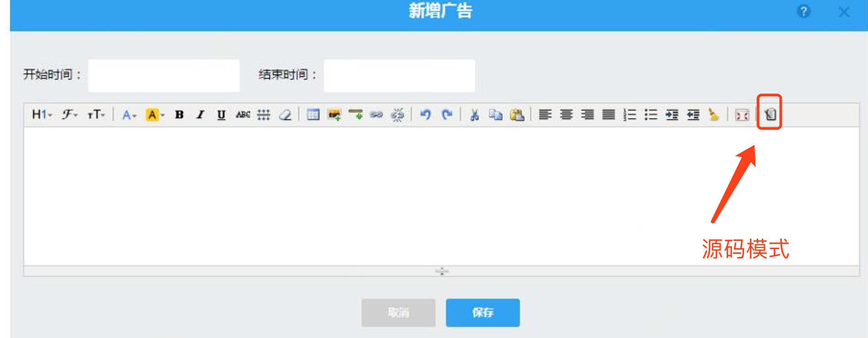The height and width of the screenshot is (338, 868).
Task: Click the cut scissors icon
Action: (x=474, y=114)
